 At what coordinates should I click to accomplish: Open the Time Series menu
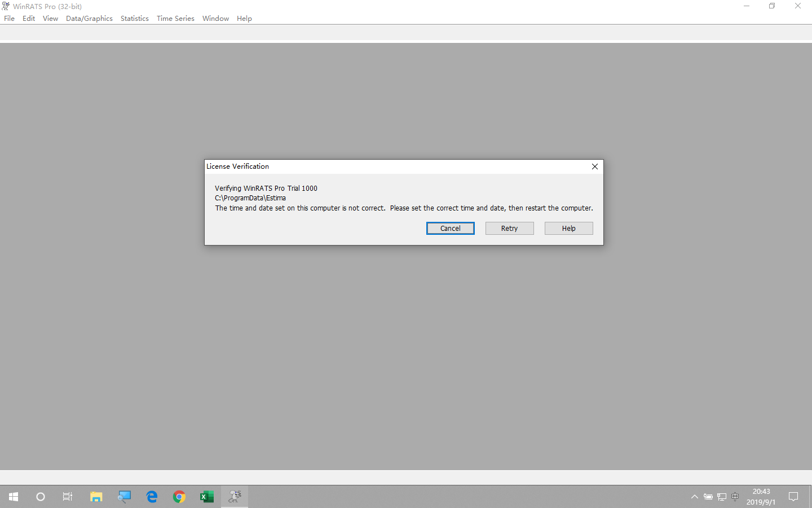(175, 19)
